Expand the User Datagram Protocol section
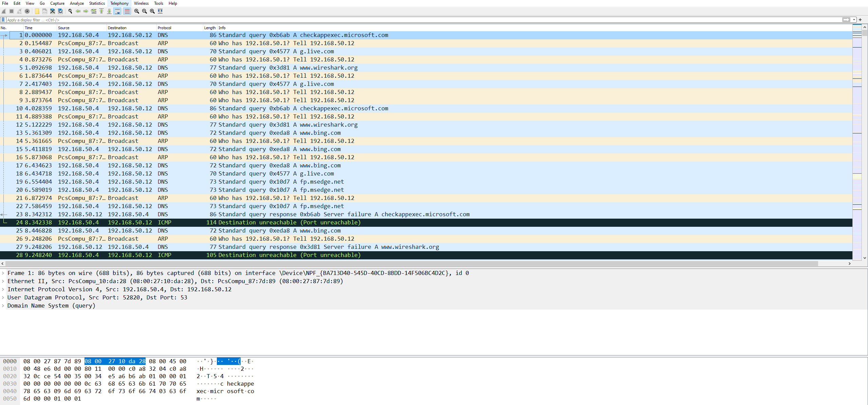868x405 pixels. tap(3, 297)
